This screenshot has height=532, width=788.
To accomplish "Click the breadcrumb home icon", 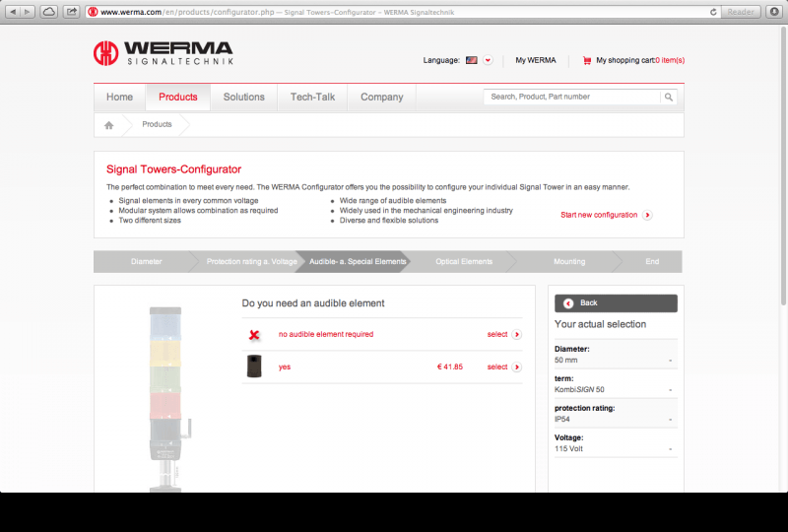I will click(109, 125).
